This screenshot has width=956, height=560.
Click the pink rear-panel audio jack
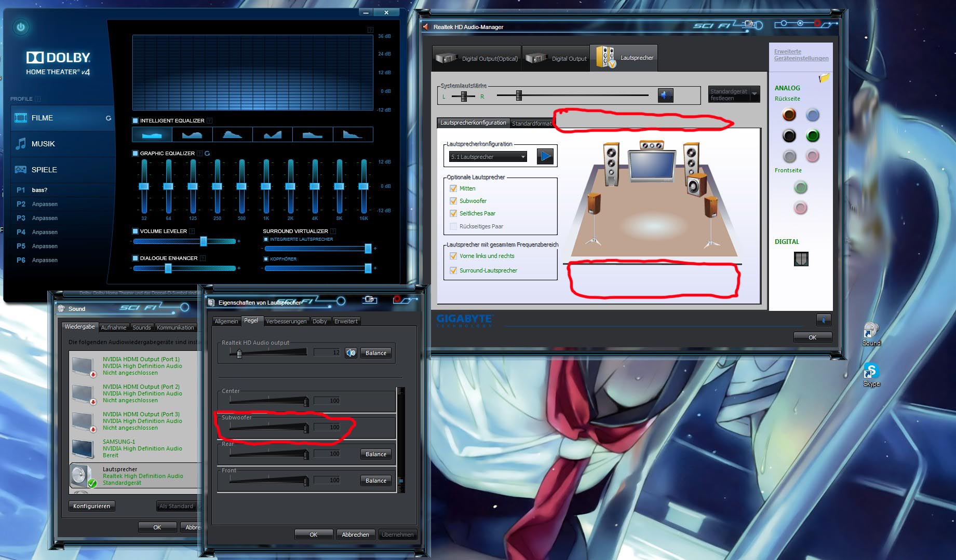813,156
